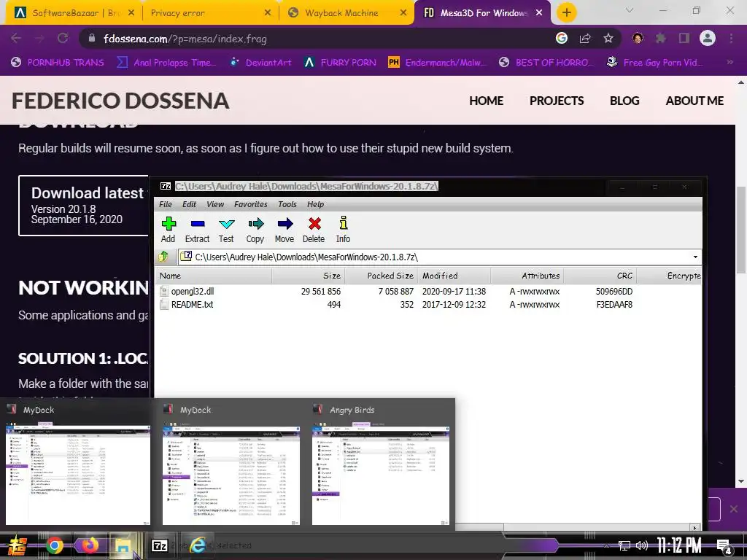
Task: Reload the page in Chrome
Action: (x=63, y=39)
